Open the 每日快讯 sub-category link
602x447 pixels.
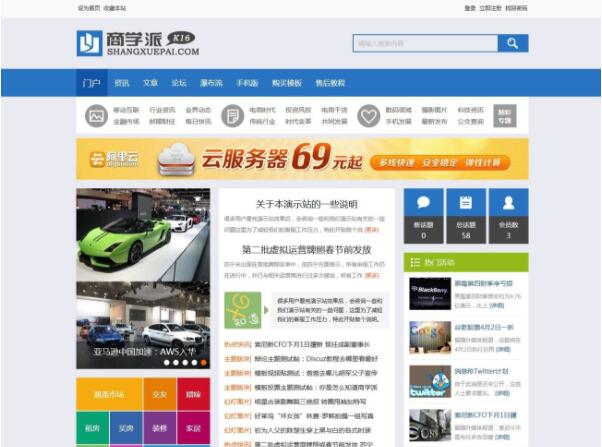(x=198, y=122)
